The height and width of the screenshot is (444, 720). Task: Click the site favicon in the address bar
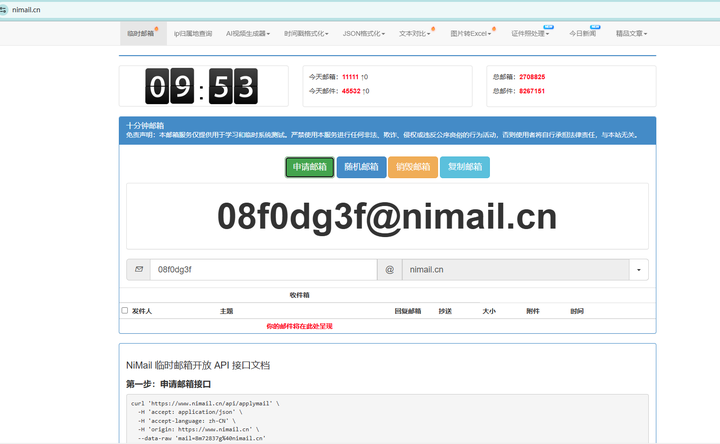6,9
